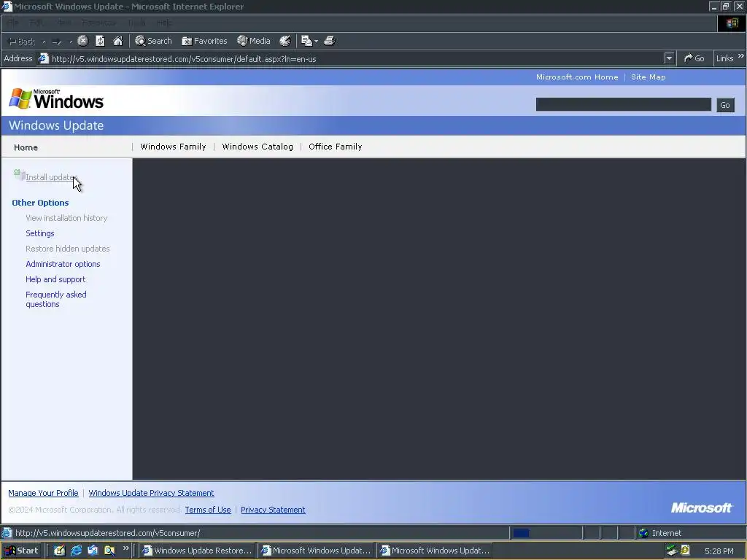Click the Forward arrow button
Image resolution: width=747 pixels, height=560 pixels.
tap(57, 42)
